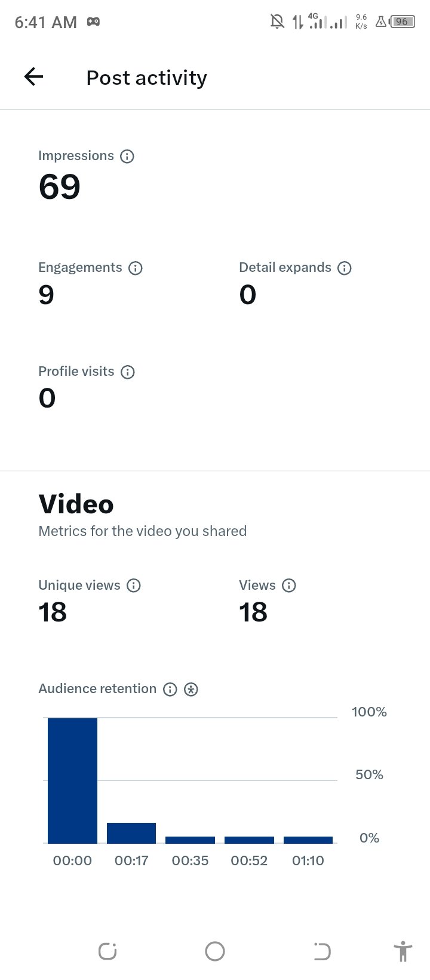Tap the accessibility icon beside Audience retention
This screenshot has height=980, width=430.
point(191,690)
